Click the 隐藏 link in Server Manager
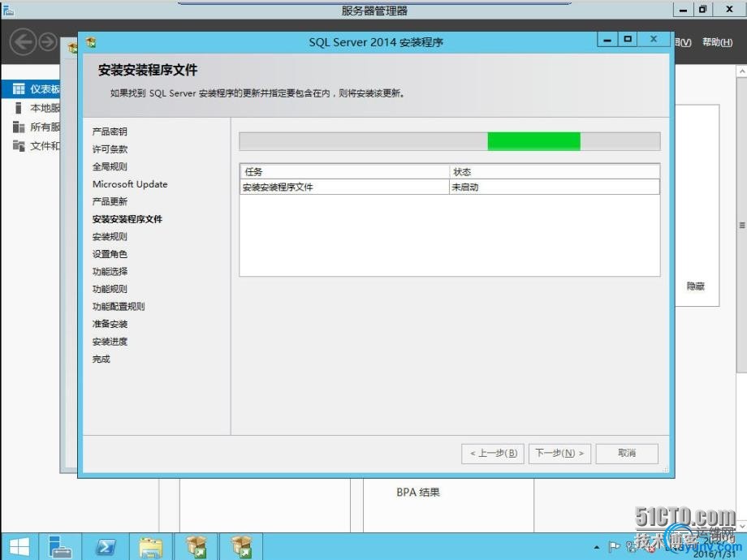This screenshot has width=747, height=560. (x=696, y=286)
